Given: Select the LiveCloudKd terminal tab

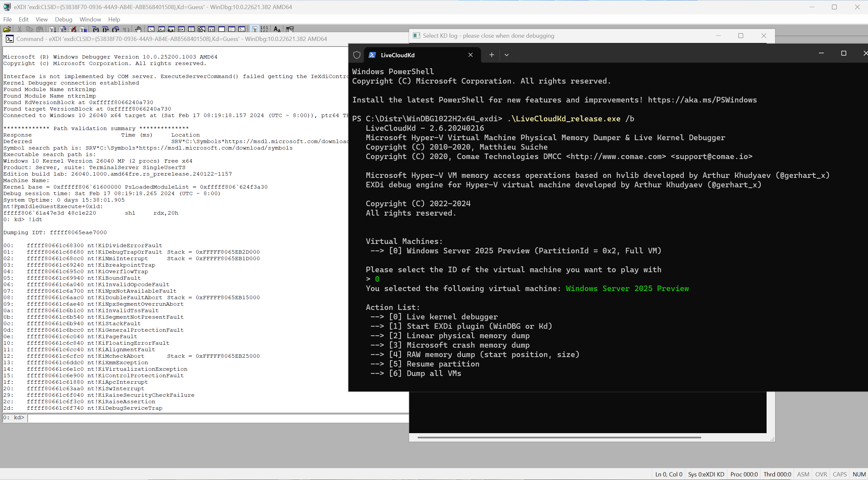Looking at the screenshot, I should pos(398,55).
